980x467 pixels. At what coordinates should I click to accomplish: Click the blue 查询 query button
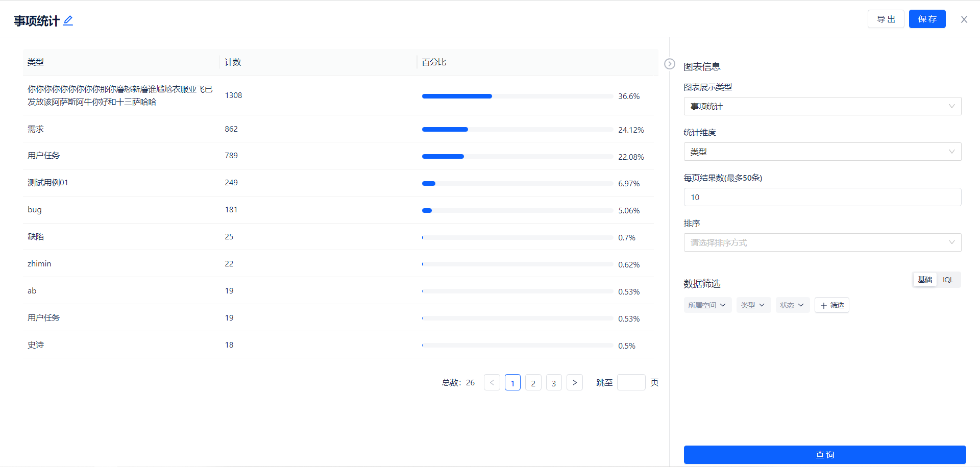[x=825, y=454]
